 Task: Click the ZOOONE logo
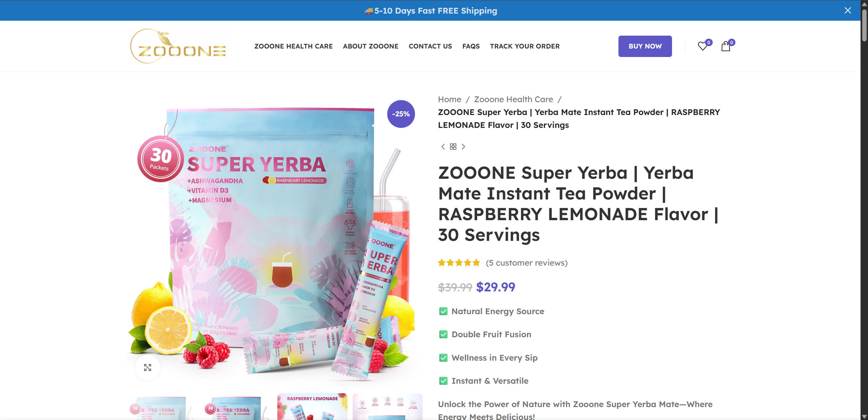click(178, 46)
